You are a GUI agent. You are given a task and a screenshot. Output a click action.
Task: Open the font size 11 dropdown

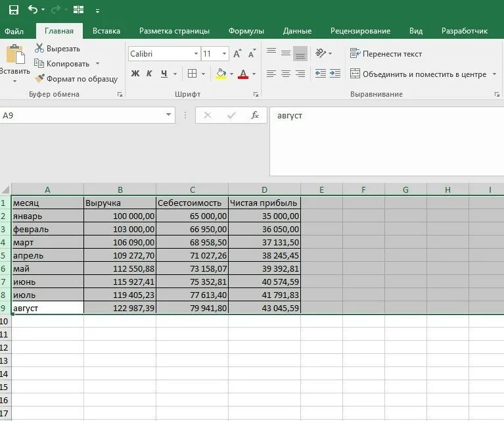(224, 54)
